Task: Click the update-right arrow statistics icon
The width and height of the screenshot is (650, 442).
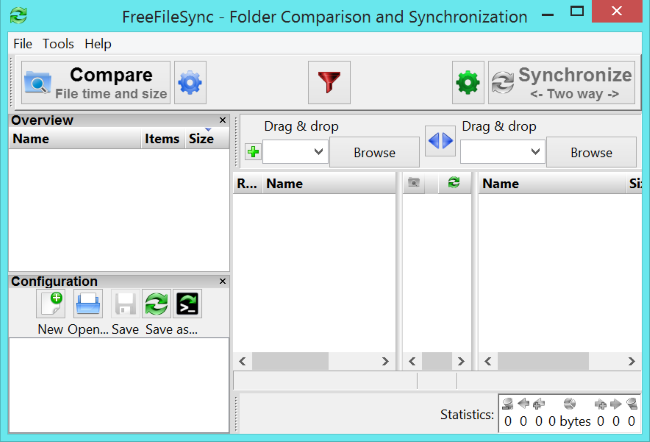Action: pos(616,403)
